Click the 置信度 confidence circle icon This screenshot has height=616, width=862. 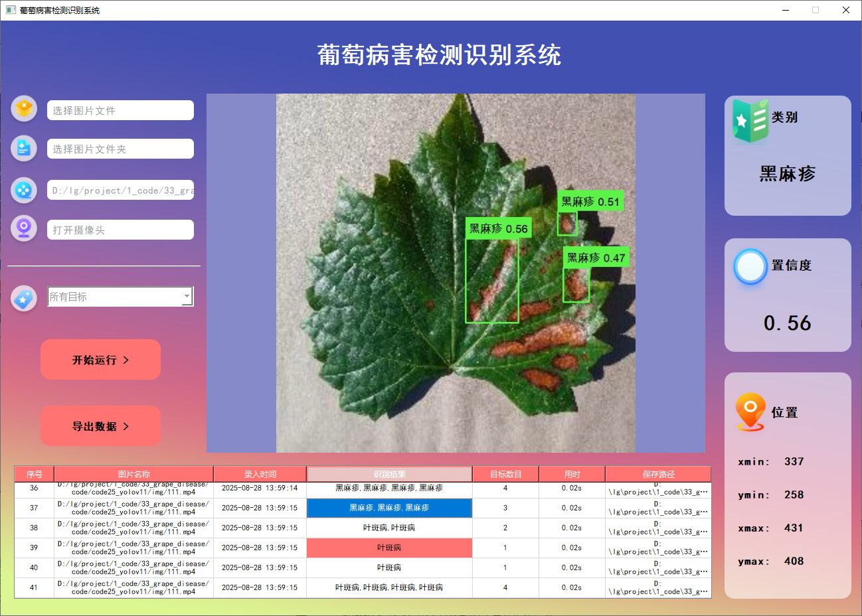(x=750, y=267)
